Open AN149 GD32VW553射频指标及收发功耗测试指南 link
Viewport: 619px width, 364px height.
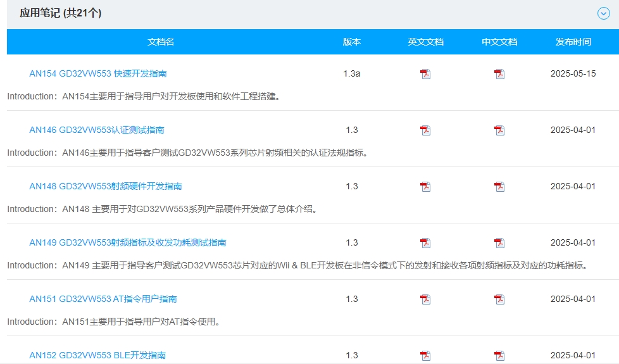tap(128, 242)
